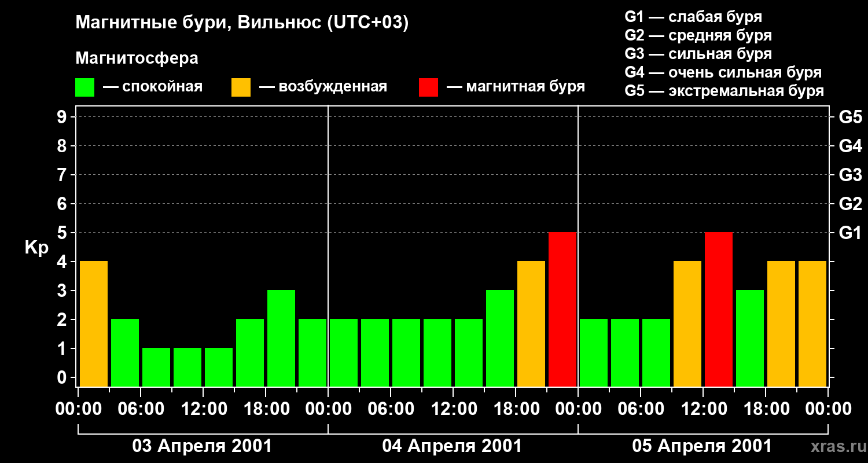Click the '05 Апреля 2001' date label

(x=702, y=446)
